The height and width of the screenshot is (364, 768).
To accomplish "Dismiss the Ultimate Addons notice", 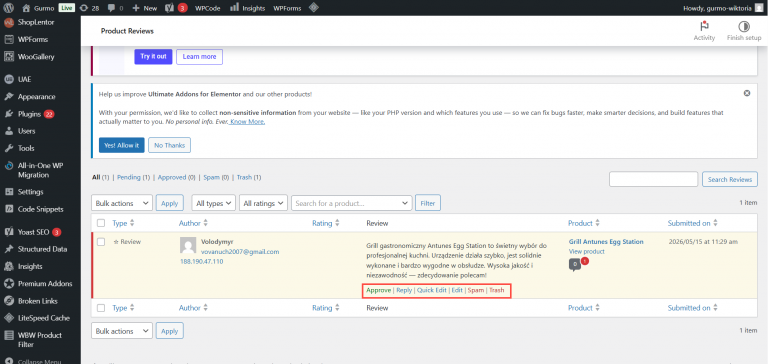I will click(x=746, y=93).
